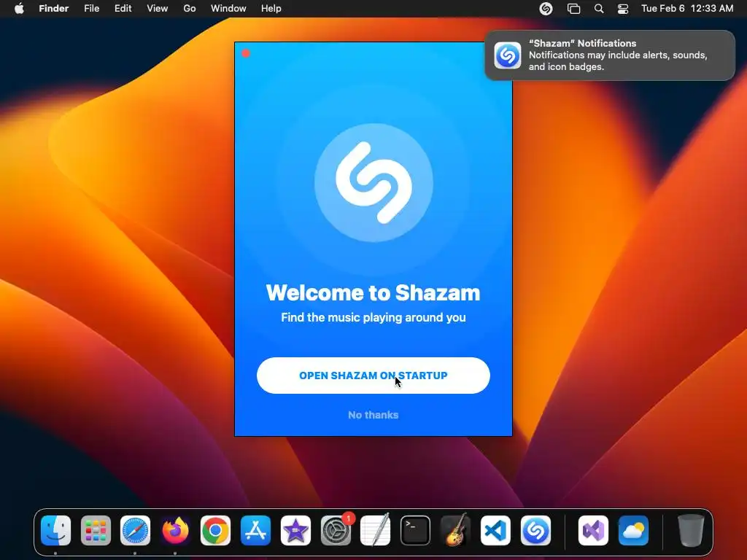Click the Shazam icon in the Dock
The height and width of the screenshot is (560, 747).
(535, 530)
